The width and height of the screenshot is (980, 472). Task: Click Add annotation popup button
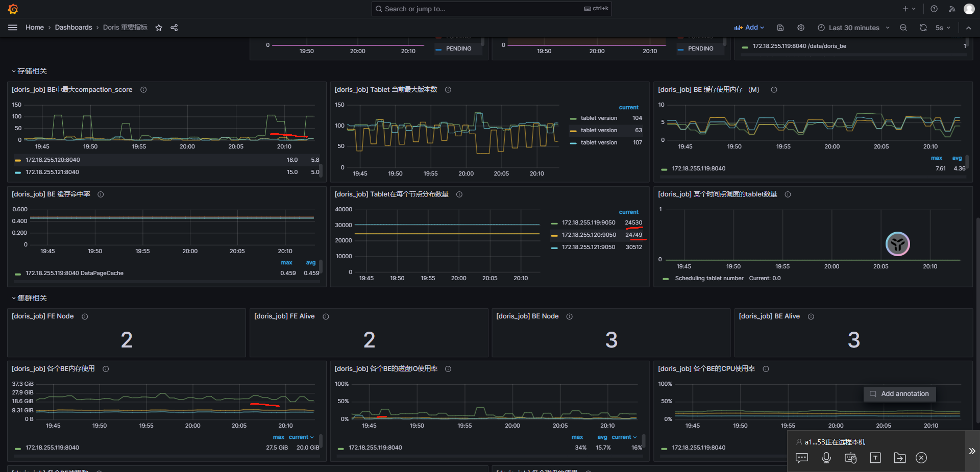tap(899, 394)
